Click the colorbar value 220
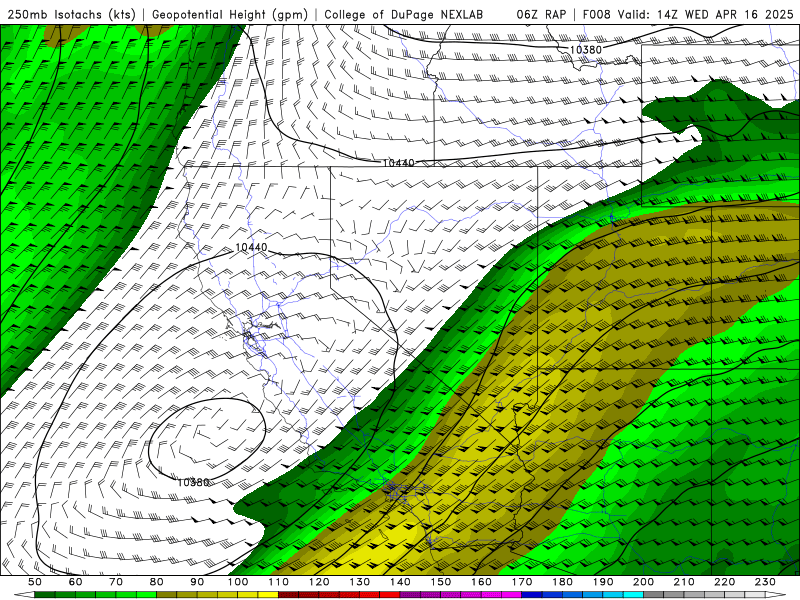The width and height of the screenshot is (800, 600). [x=724, y=582]
